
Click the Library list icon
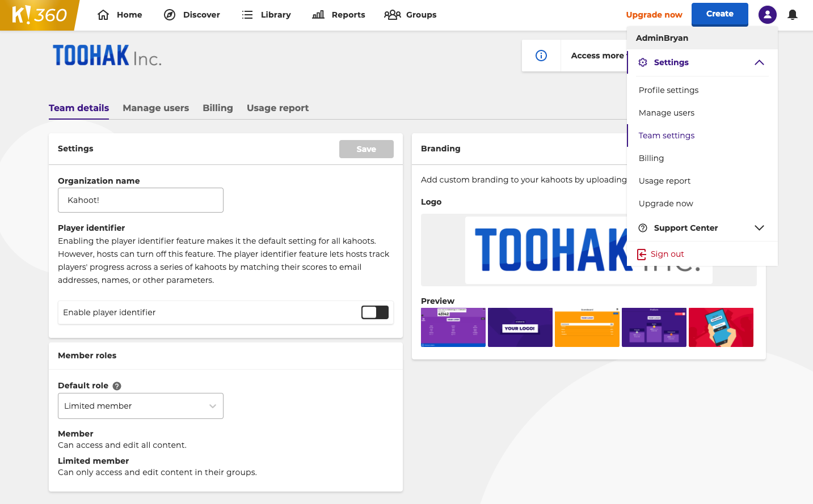point(247,15)
